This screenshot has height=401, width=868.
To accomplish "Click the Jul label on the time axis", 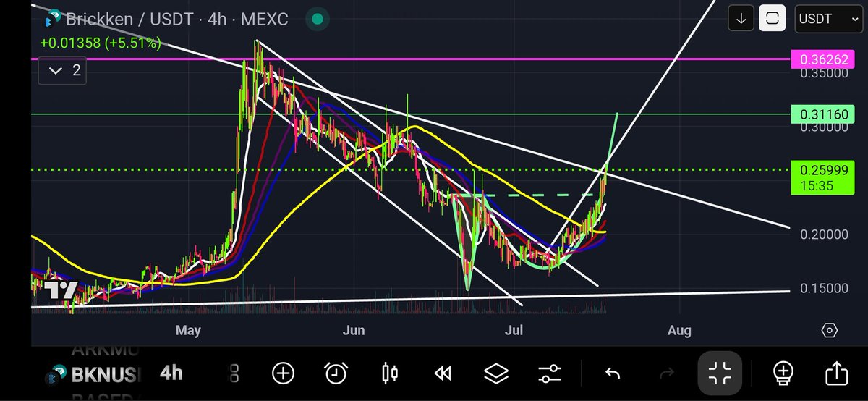I will [514, 331].
